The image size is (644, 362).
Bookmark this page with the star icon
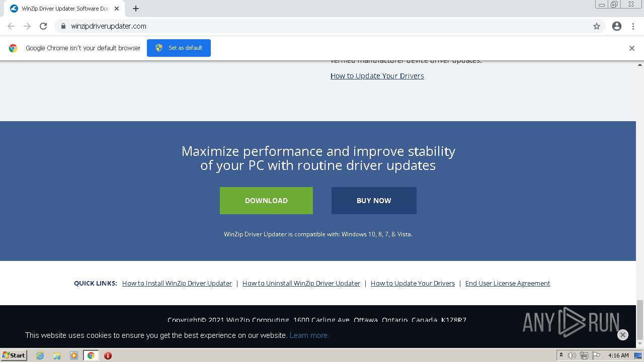click(x=597, y=26)
